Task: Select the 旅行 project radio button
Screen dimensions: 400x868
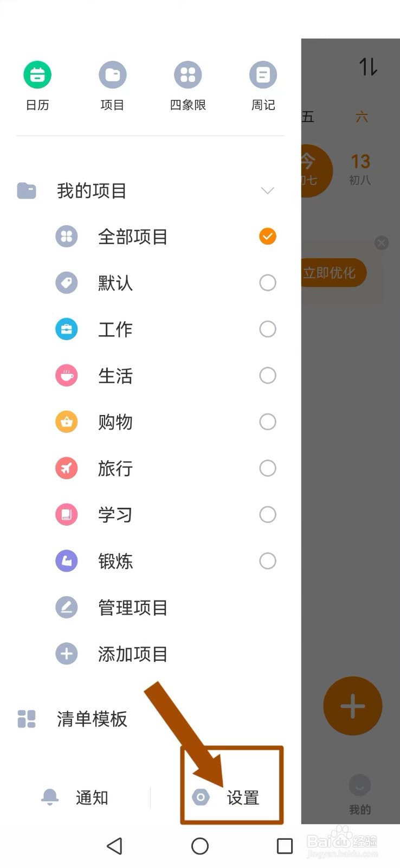Action: 268,468
